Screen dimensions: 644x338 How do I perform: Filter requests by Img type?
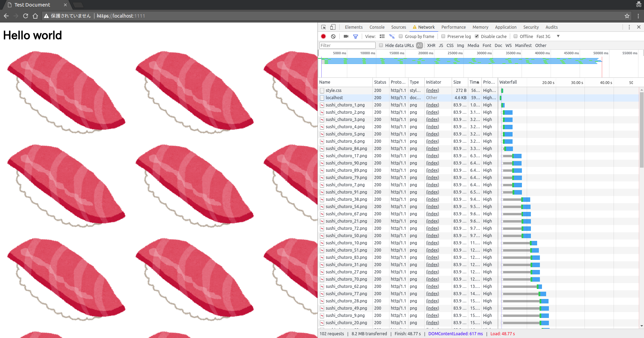(x=460, y=45)
